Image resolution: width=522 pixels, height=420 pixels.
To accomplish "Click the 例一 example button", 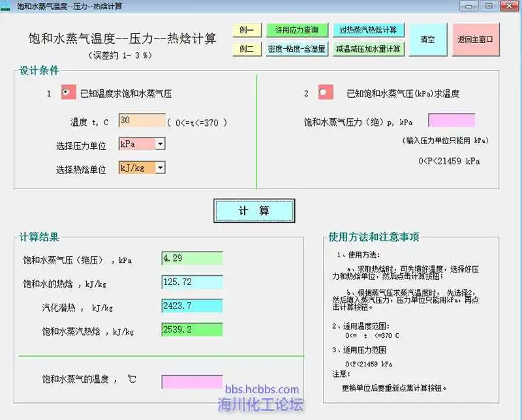I will pyautogui.click(x=247, y=30).
